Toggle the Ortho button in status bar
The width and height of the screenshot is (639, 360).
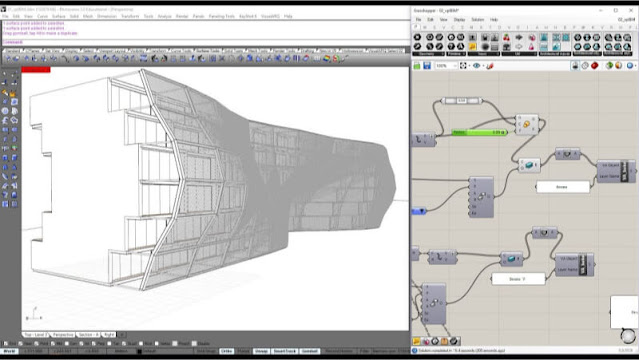pos(227,351)
